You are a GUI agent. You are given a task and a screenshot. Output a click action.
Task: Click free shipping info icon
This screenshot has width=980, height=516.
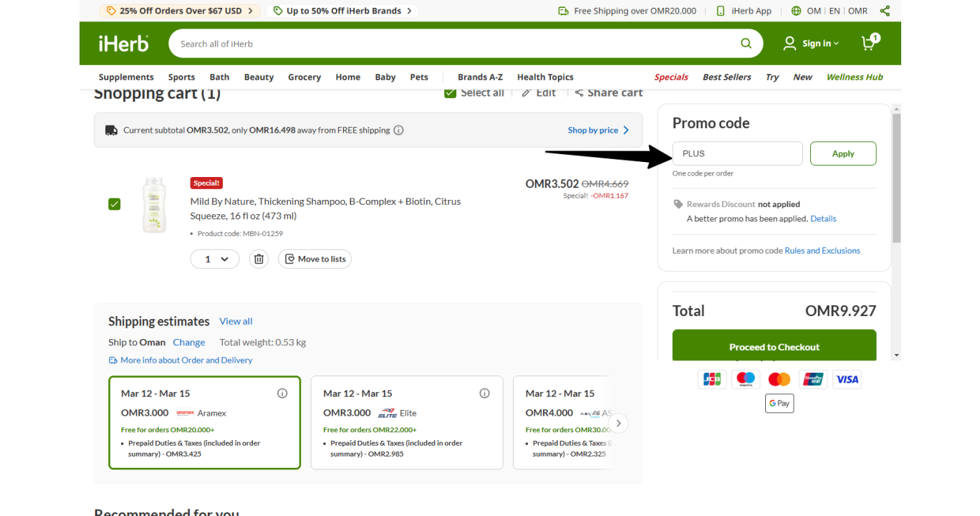point(399,130)
